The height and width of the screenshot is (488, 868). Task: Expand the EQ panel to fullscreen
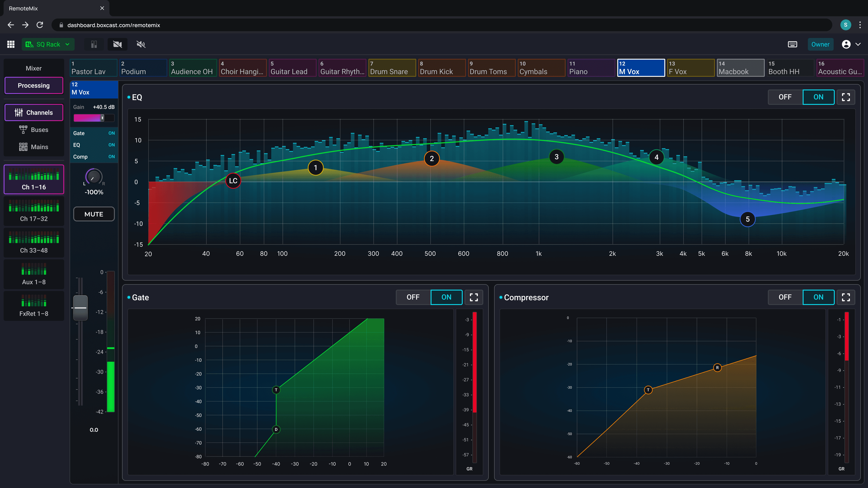[846, 97]
